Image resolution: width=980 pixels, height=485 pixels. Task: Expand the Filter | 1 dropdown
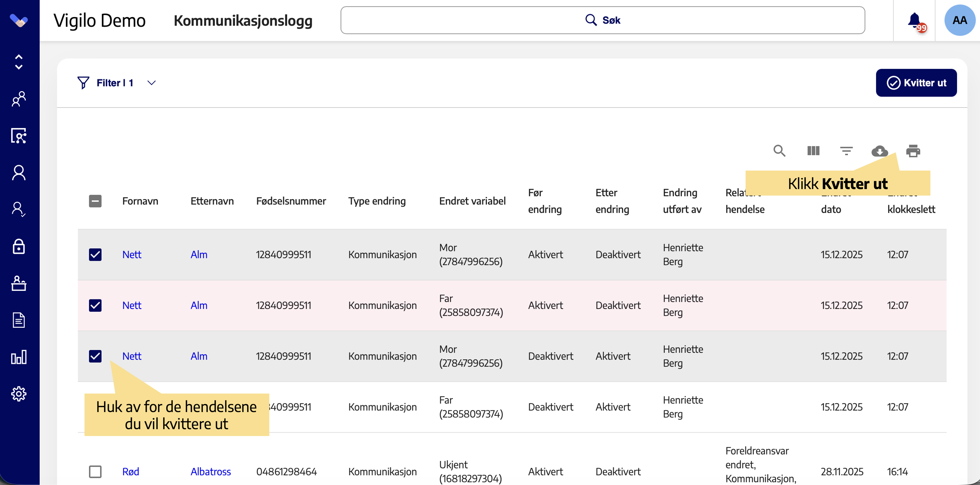click(x=117, y=83)
